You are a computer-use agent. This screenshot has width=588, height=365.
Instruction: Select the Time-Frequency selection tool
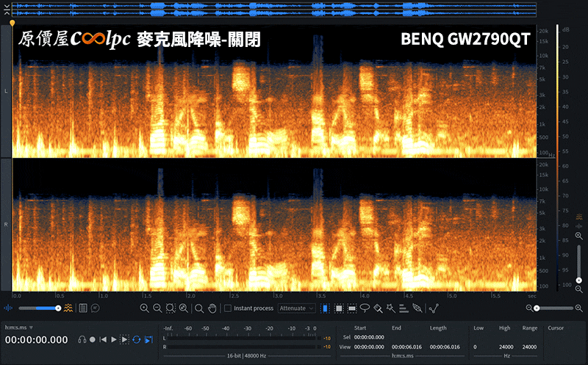click(x=339, y=308)
